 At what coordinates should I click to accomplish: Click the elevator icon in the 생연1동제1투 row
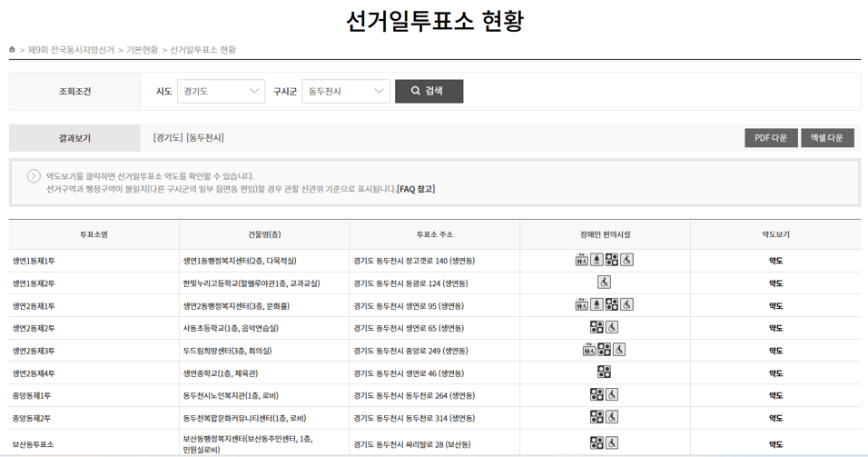(581, 260)
